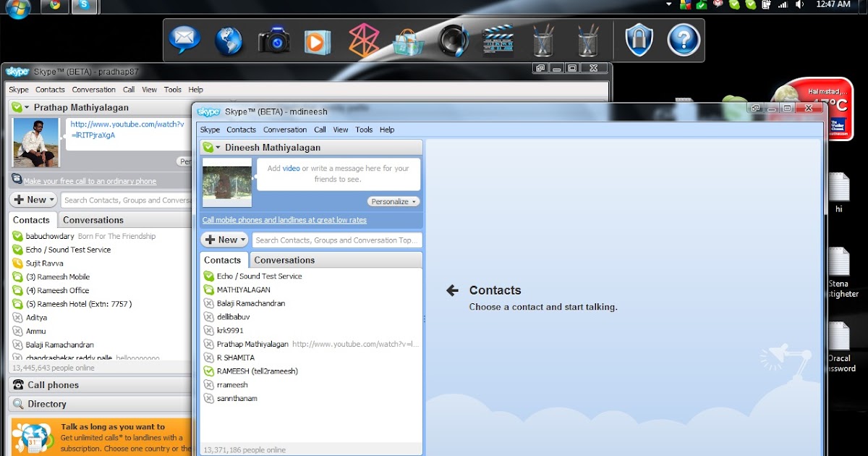
Task: Switch to Conversations tab in mdineesh window
Action: click(284, 260)
